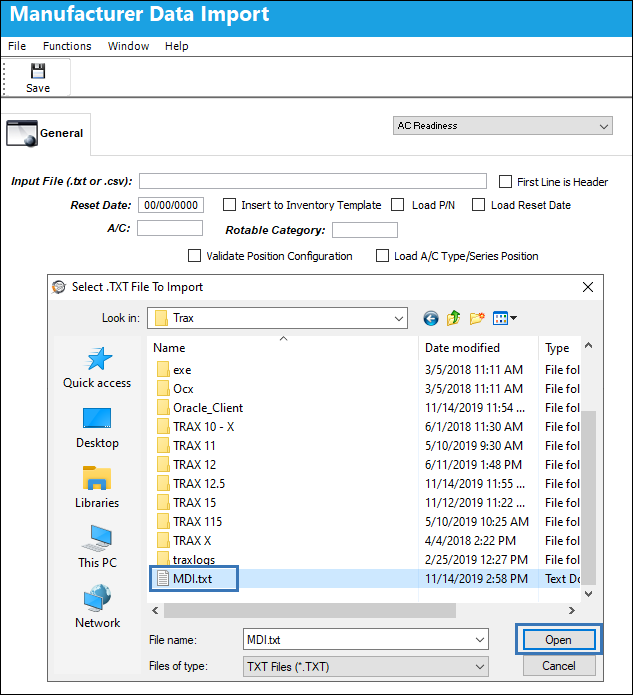Screen dimensions: 633x695
Task: Click the view menu dropdown arrow
Action: click(x=513, y=318)
